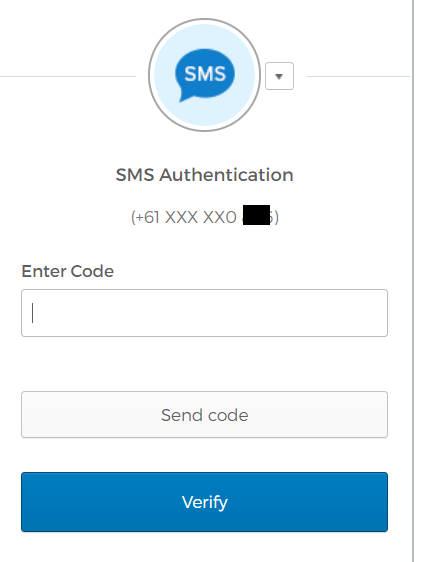Click the text cursor in the code box
Screen dimensions: 431x562
(33, 313)
